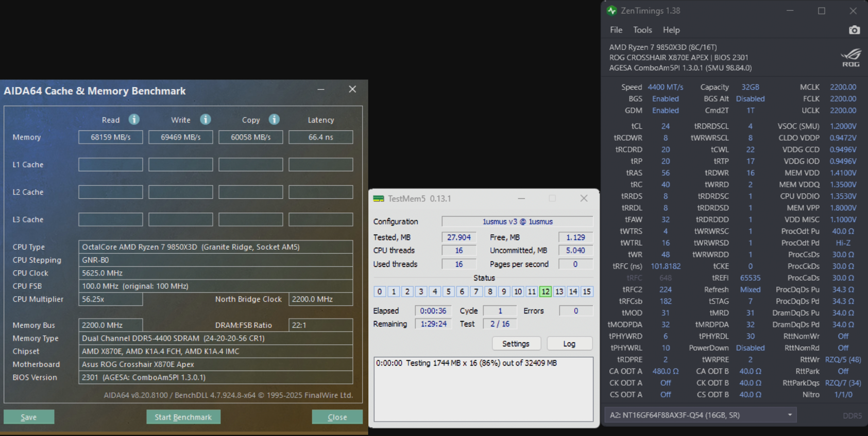Click the tRFC (ns) value 101.8182

666,266
